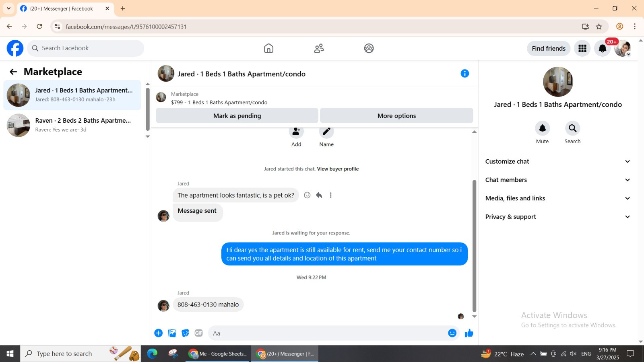Click the Chrome profile avatar icon
This screenshot has width=644, height=362.
click(619, 27)
